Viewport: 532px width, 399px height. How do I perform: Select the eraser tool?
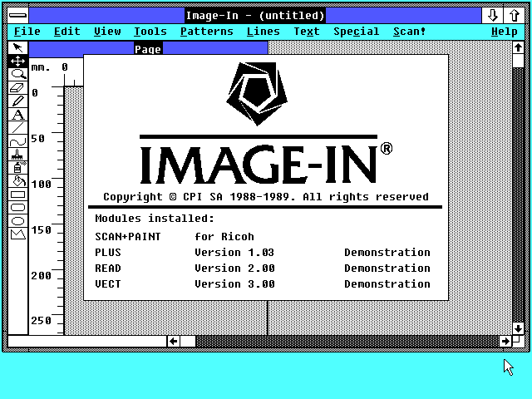coord(18,88)
